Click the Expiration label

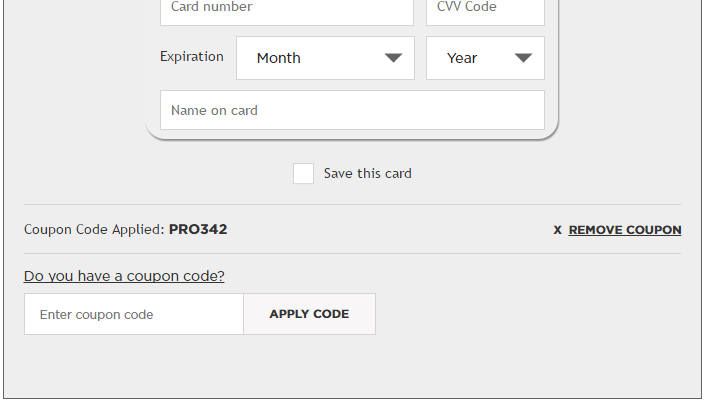(x=192, y=57)
